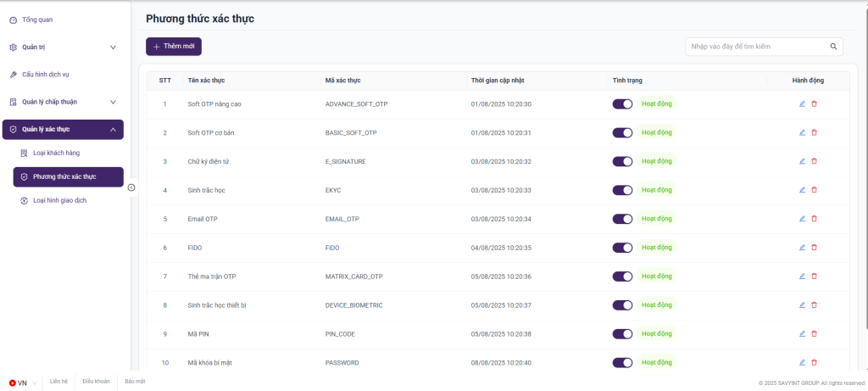Disable the Thẻ ma trận OTP switch
Image resolution: width=868 pixels, height=391 pixels.
point(622,276)
